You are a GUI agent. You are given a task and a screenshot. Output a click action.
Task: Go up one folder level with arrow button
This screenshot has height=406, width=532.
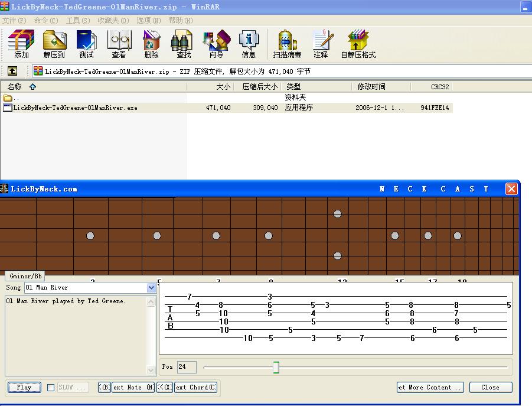pyautogui.click(x=12, y=72)
